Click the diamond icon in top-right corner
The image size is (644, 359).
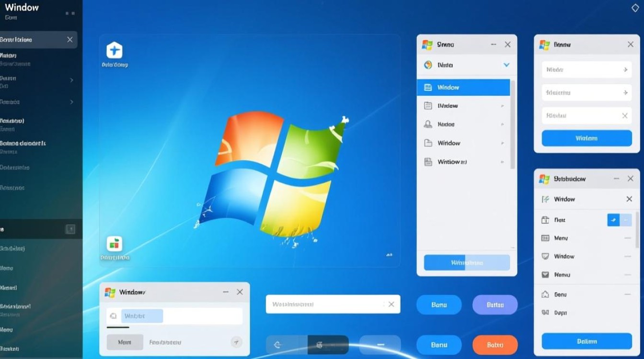coord(635,8)
